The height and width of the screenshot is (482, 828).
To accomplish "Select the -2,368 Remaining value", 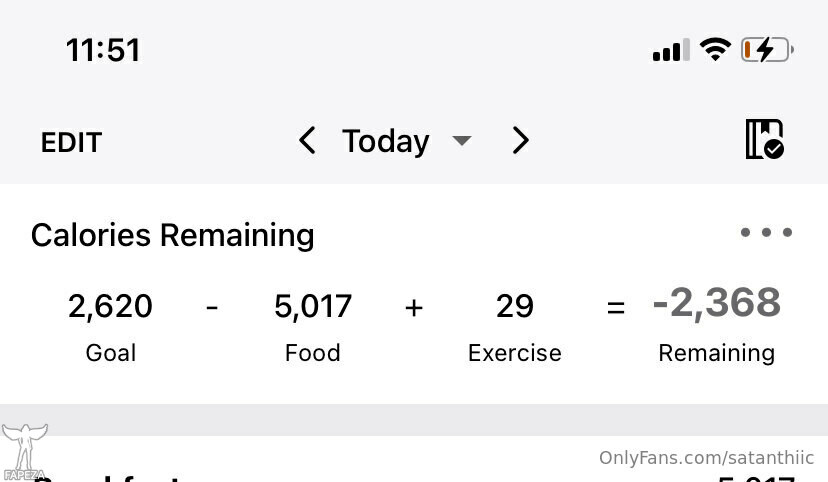I will (x=717, y=304).
